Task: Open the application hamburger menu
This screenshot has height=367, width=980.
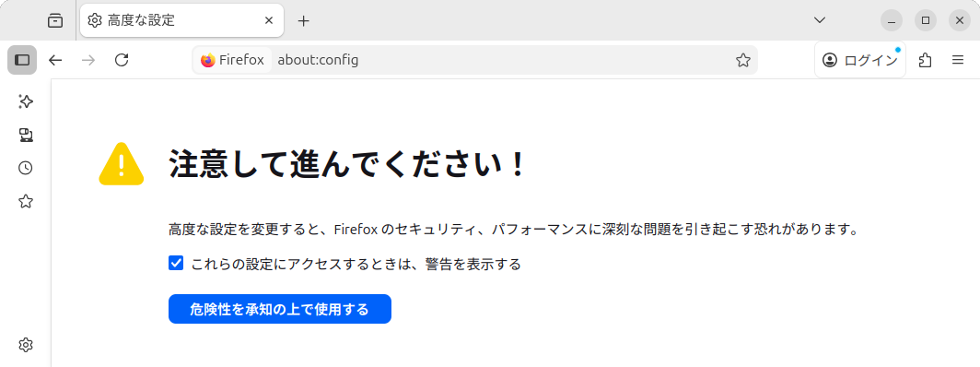Action: (x=958, y=60)
